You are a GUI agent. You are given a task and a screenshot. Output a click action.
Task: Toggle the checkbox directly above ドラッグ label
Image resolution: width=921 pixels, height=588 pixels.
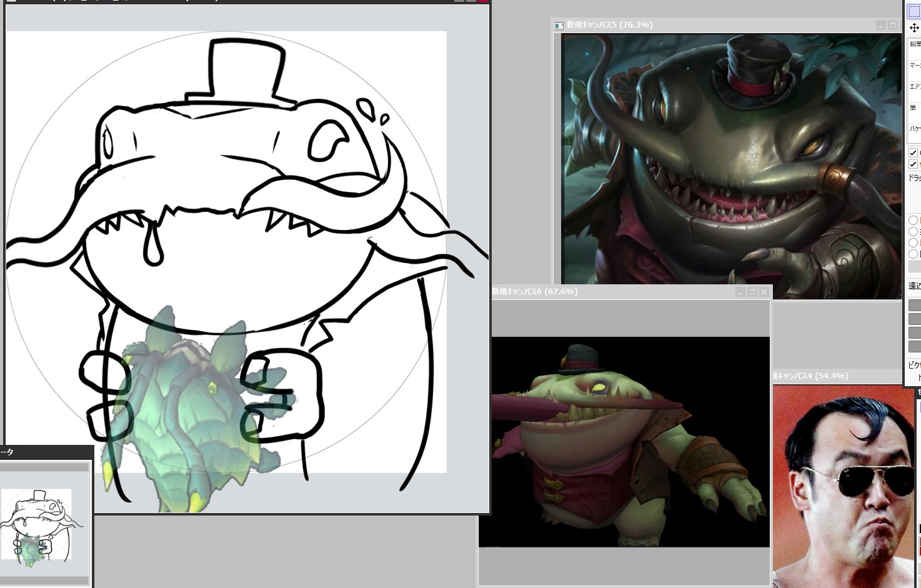913,164
